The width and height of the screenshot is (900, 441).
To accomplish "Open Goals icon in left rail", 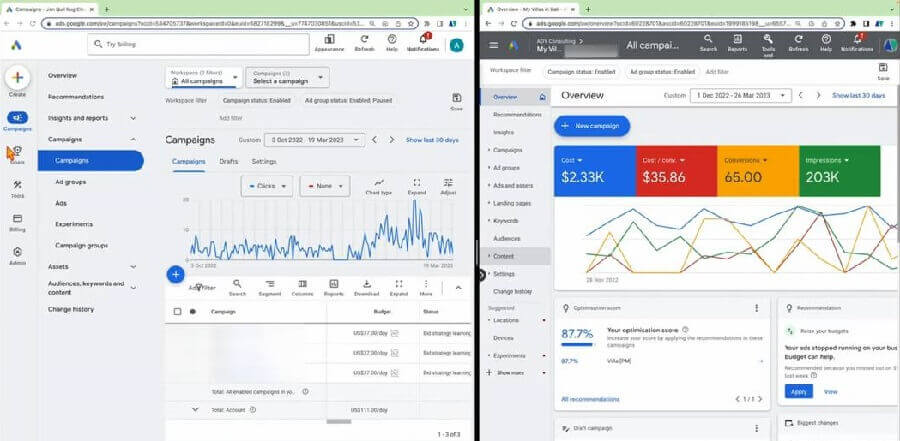I will (x=17, y=151).
